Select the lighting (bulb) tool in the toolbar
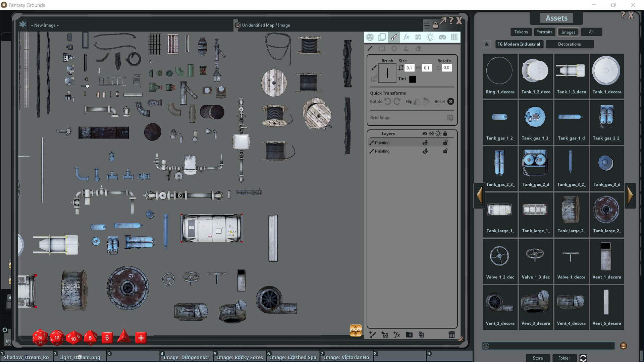The image size is (644, 362). [430, 37]
